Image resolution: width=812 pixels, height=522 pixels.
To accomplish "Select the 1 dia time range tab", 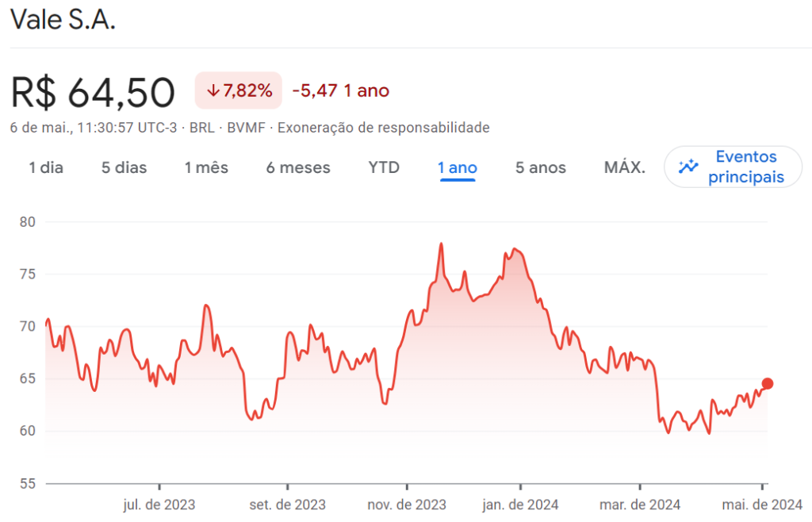I will click(46, 168).
